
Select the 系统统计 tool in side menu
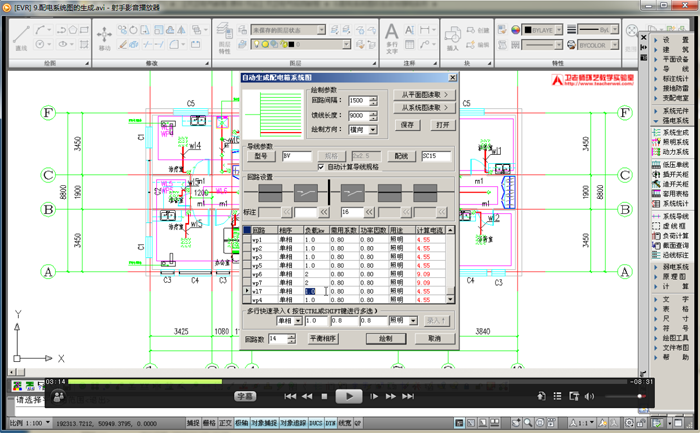(671, 204)
